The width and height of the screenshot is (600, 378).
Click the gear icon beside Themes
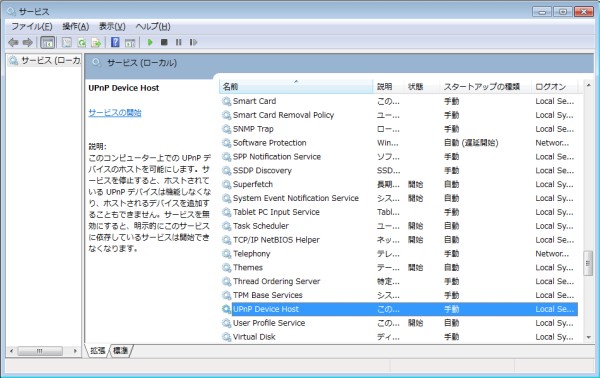coord(227,267)
